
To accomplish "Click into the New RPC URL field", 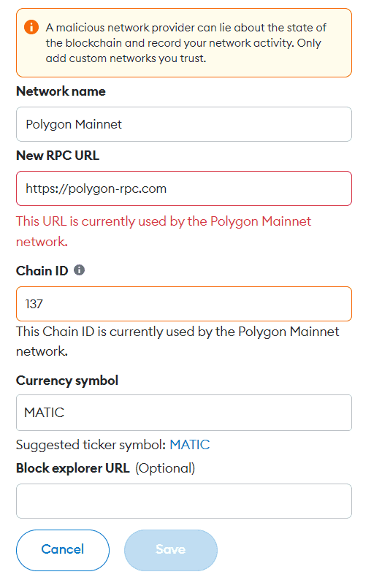I will (183, 188).
